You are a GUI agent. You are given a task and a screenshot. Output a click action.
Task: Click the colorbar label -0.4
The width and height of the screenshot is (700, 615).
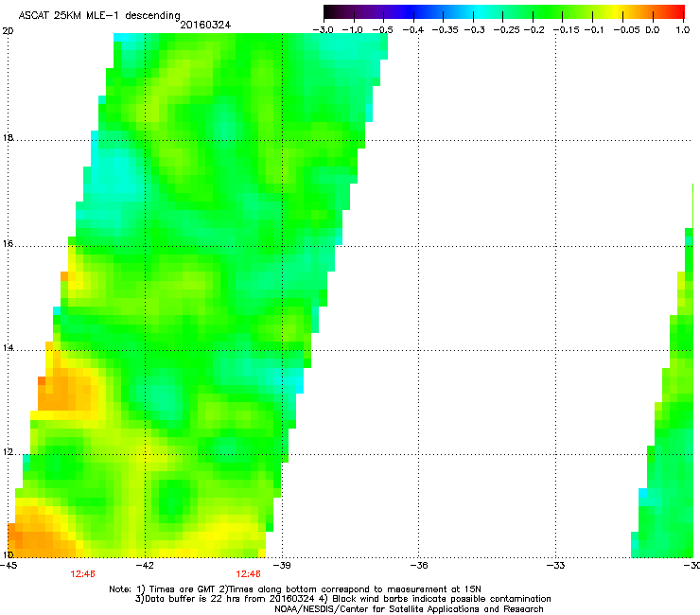coord(413,30)
